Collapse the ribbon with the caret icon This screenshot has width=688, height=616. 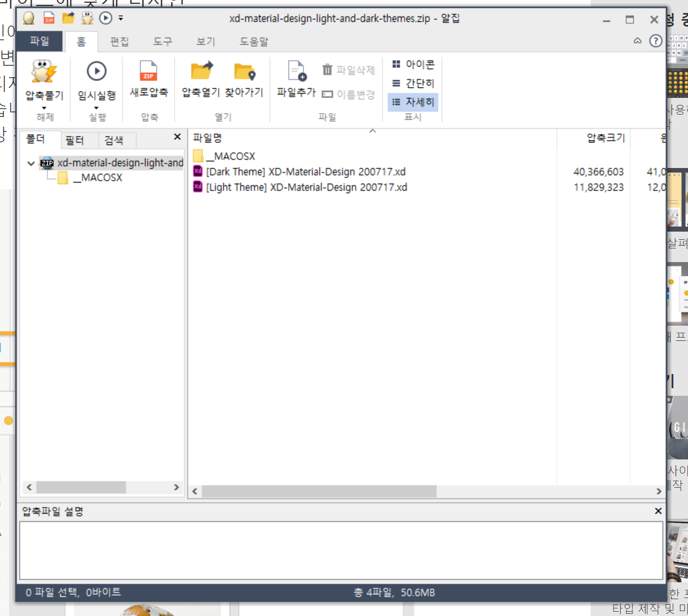click(637, 41)
